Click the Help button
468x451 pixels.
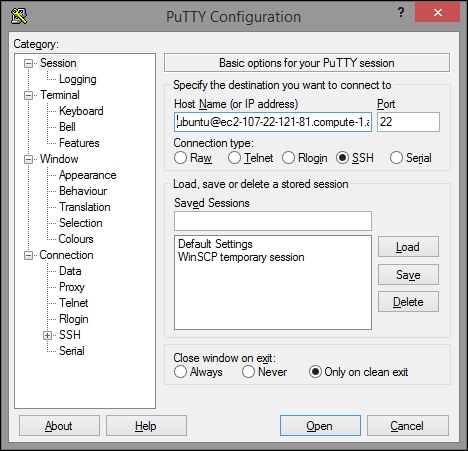[146, 425]
